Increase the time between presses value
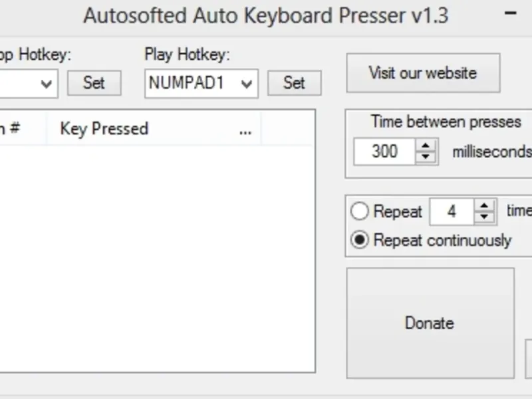 (426, 146)
